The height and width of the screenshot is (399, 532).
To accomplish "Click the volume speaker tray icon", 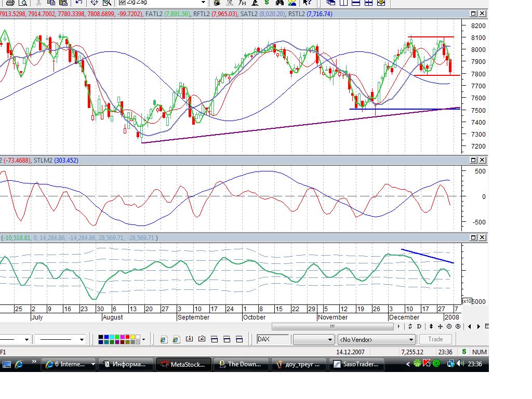I will click(460, 364).
